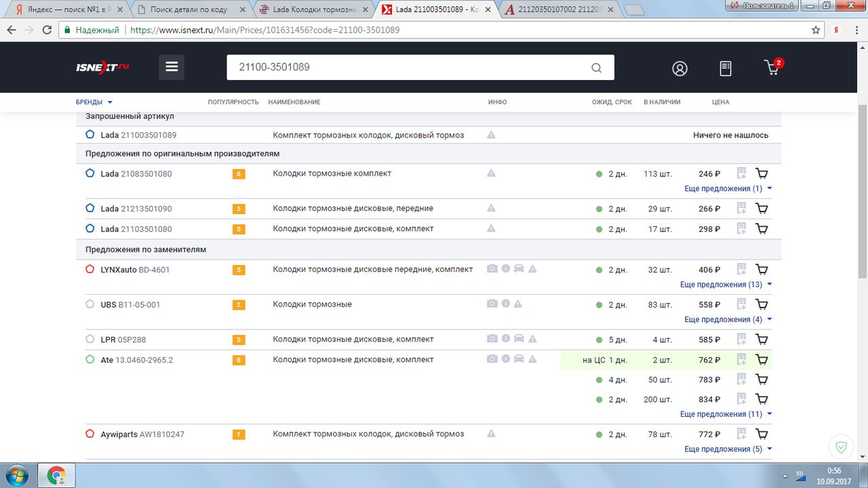Open the hamburger menu button
This screenshot has width=868, height=488.
[x=172, y=67]
